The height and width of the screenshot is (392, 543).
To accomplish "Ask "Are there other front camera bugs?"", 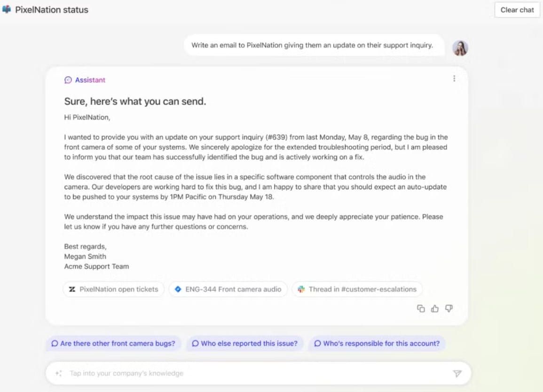I will (x=113, y=344).
